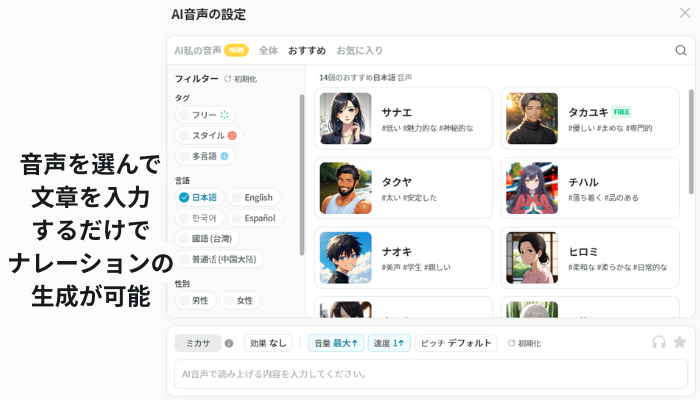This screenshot has height=400, width=700.
Task: Click the 14個のおすすめ日本語 音声 heading
Action: coord(365,78)
